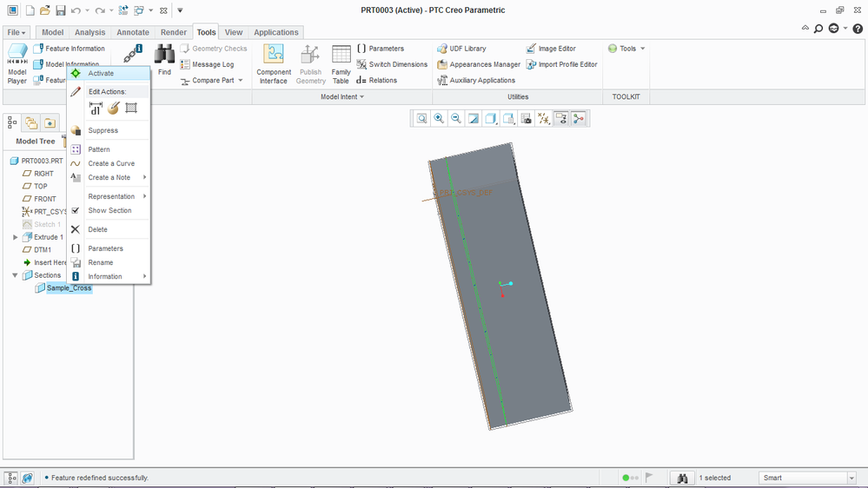Choose Activate from the context menu
This screenshot has height=488, width=868.
click(x=101, y=74)
